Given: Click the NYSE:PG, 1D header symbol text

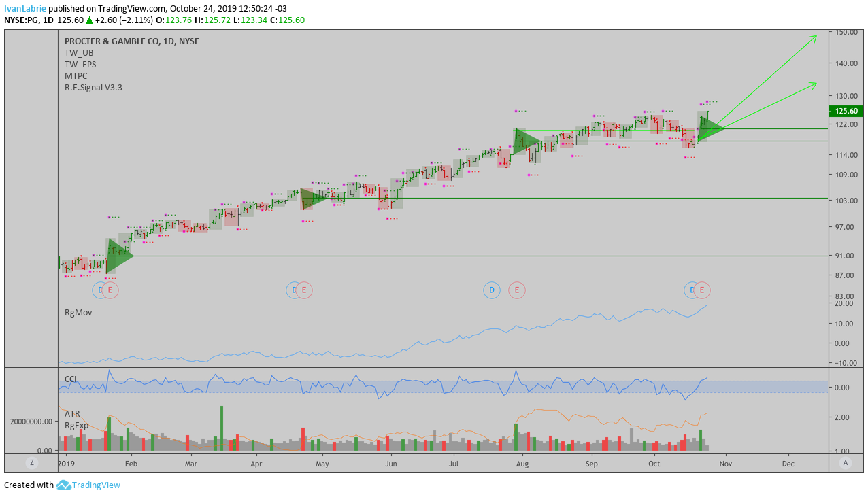Looking at the screenshot, I should (x=29, y=20).
